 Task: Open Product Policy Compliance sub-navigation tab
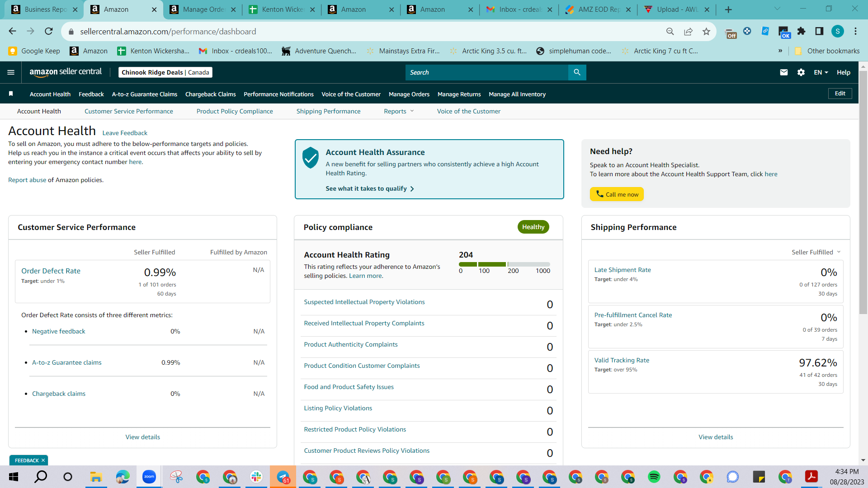235,111
